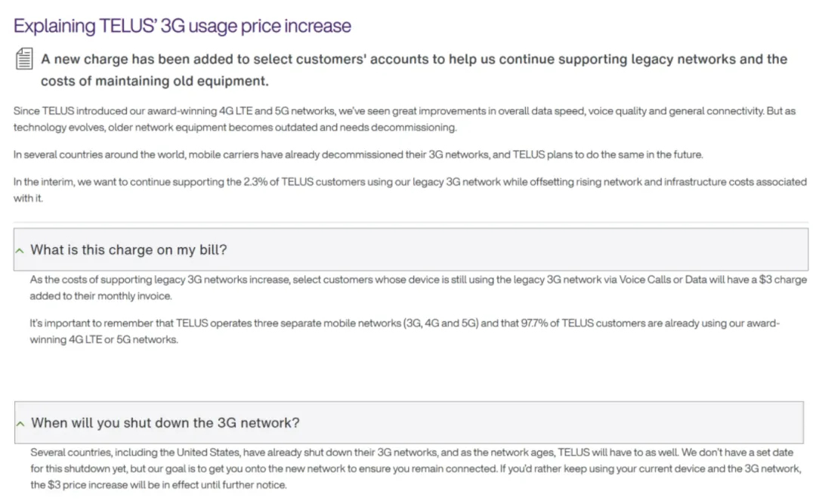Click the "97.7%" figure in the charge answer
Viewport: 816px width, 504px height.
(534, 323)
